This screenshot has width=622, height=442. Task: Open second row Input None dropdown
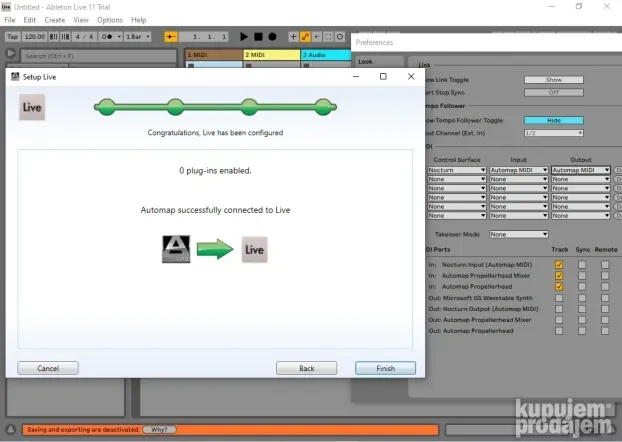pyautogui.click(x=518, y=179)
